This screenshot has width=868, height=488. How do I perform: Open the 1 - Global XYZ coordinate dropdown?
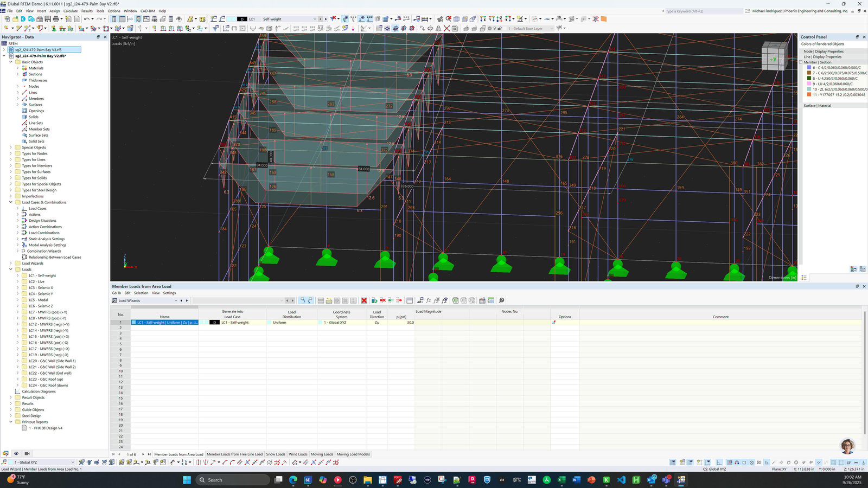point(73,463)
